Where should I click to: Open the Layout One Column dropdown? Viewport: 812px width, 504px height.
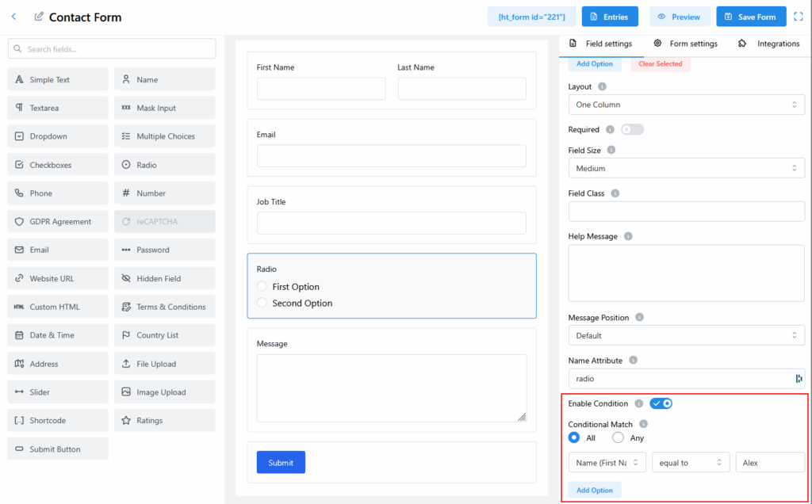686,105
